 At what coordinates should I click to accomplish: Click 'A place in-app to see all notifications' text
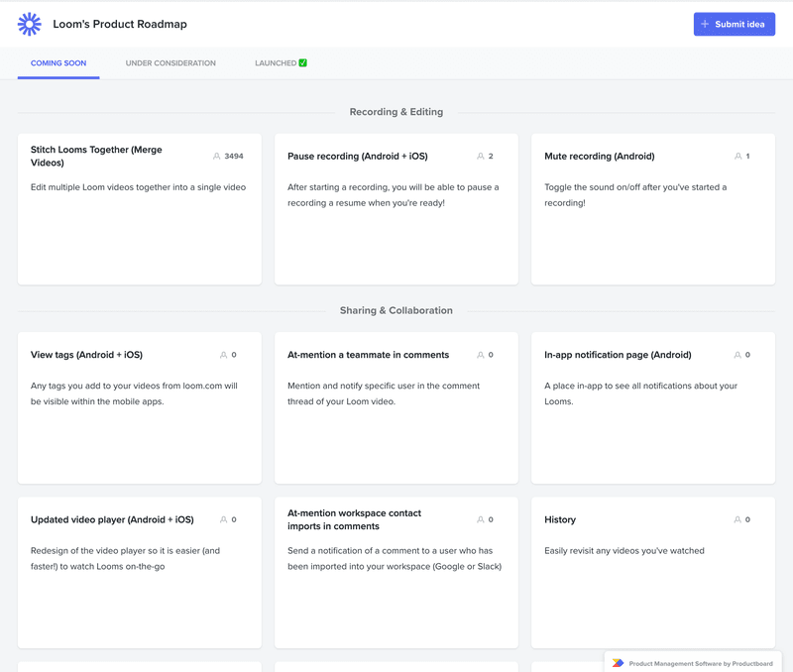640,393
